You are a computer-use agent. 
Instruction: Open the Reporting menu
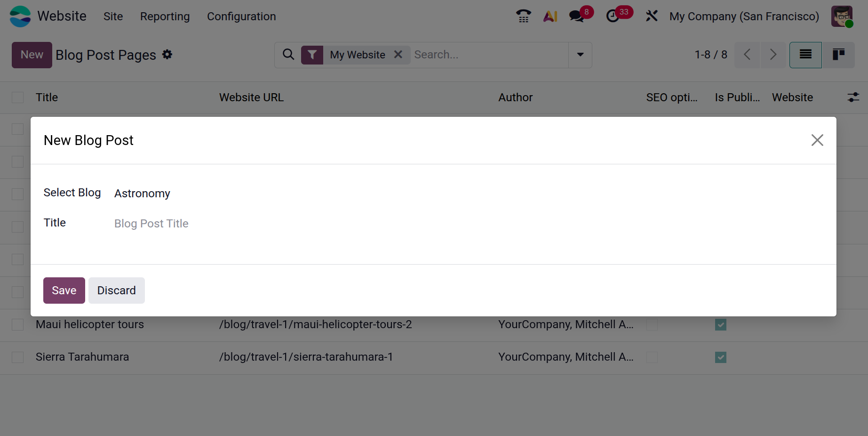point(165,16)
